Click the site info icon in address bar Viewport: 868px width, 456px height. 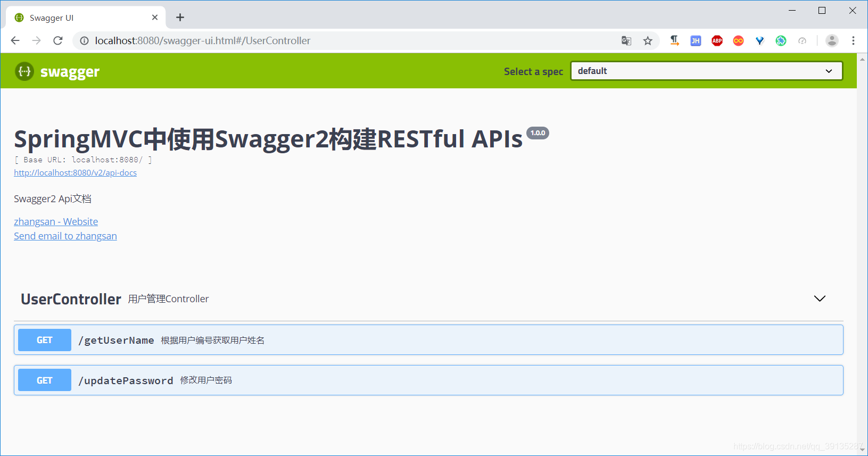(x=84, y=40)
